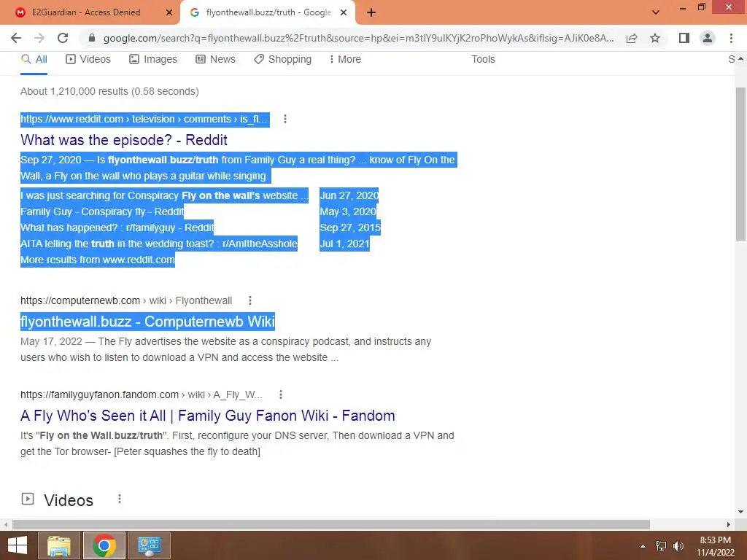Open 'What has happened? : r/familyguy' sublink

pyautogui.click(x=117, y=227)
